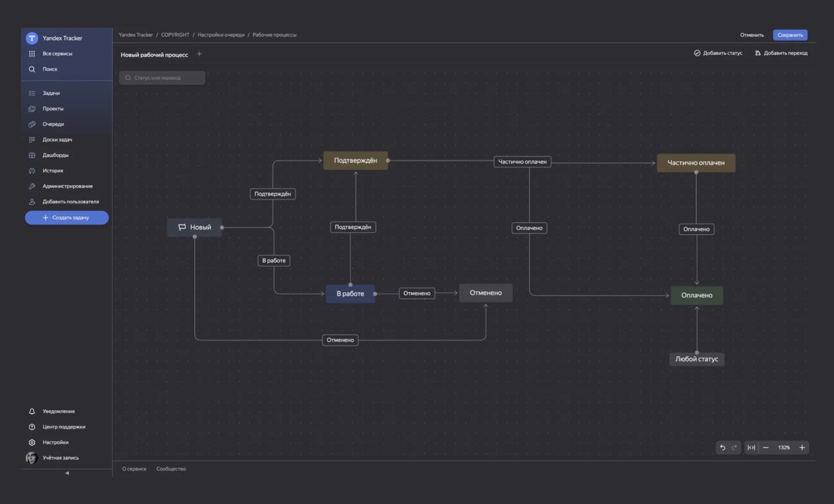This screenshot has height=504, width=834.
Task: Click the undo arrow icon
Action: point(722,447)
